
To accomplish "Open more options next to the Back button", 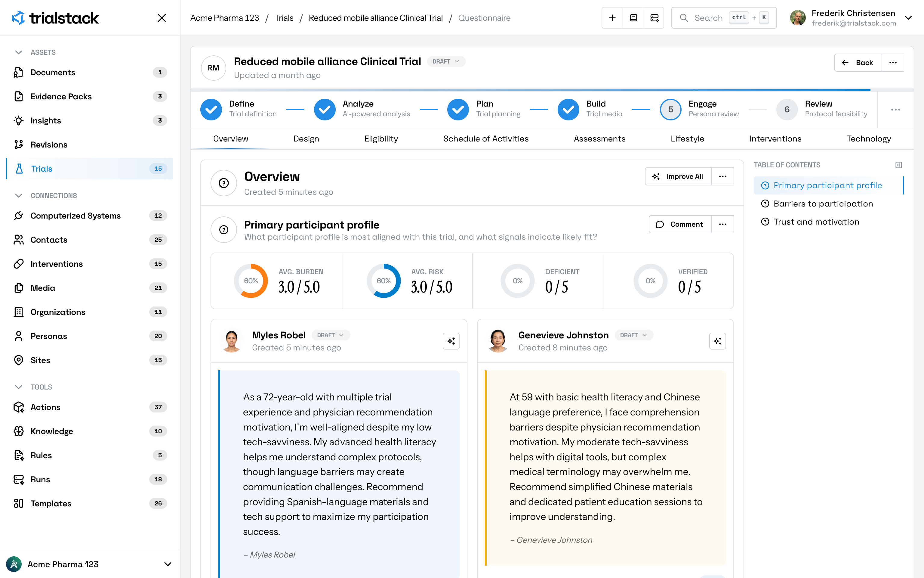I will (893, 63).
